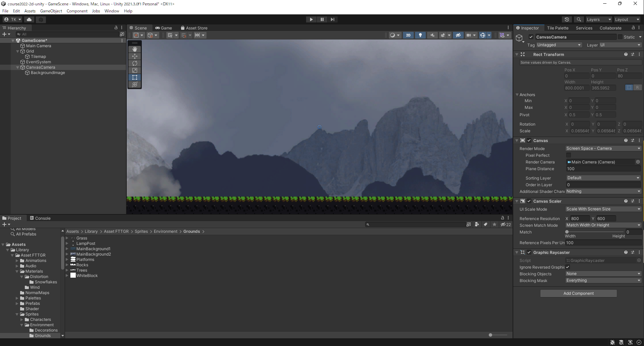Image resolution: width=644 pixels, height=346 pixels.
Task: Toggle CanvasCamera active checkbox
Action: (531, 37)
